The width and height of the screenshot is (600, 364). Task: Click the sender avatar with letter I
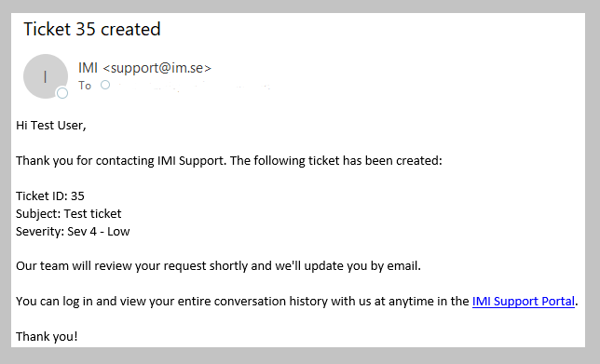(x=46, y=76)
